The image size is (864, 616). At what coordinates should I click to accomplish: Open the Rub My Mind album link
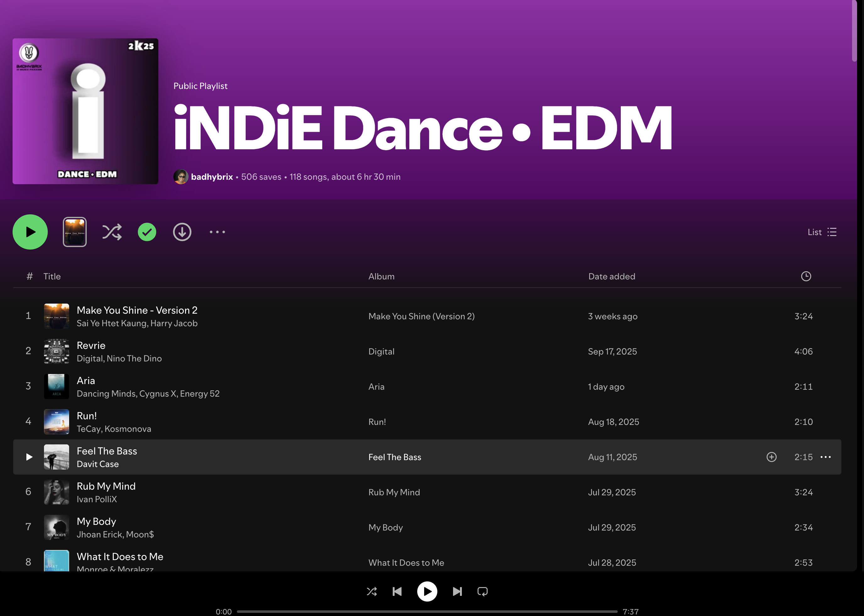394,492
